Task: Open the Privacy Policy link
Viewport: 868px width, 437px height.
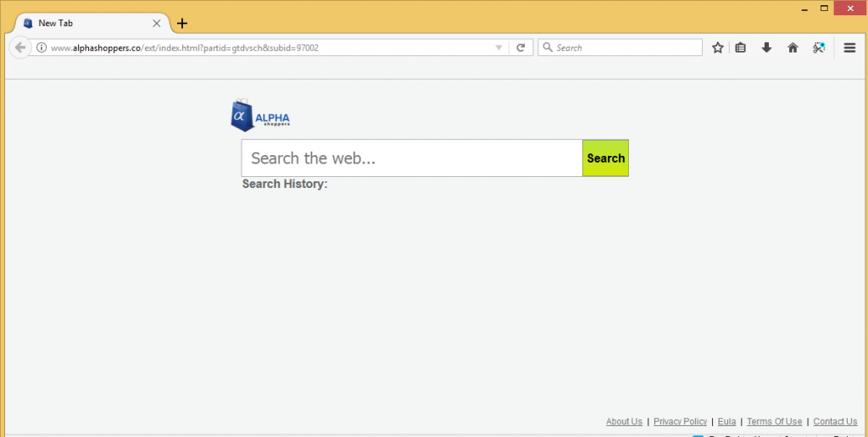Action: pyautogui.click(x=680, y=422)
